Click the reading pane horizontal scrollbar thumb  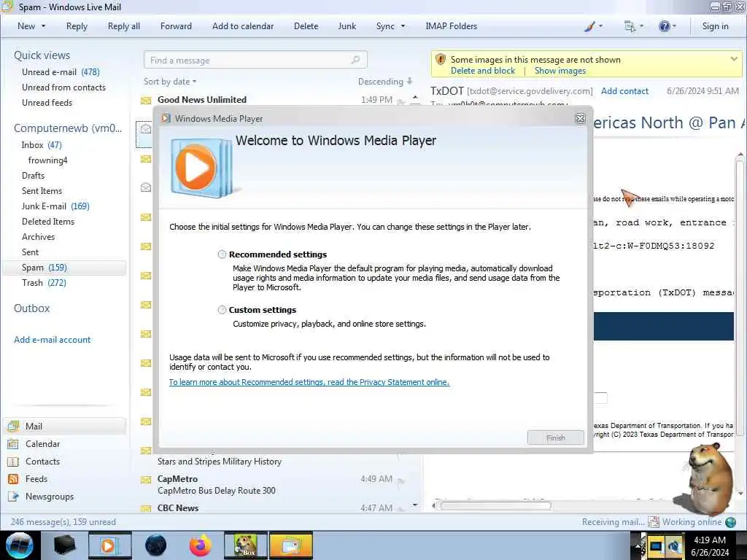[495, 506]
